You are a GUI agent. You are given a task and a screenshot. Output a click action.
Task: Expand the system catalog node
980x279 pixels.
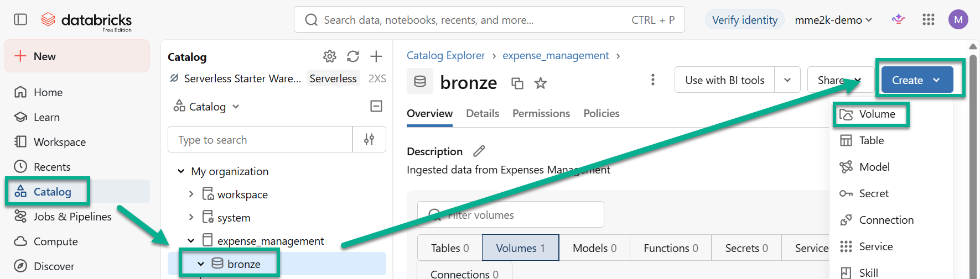(191, 217)
